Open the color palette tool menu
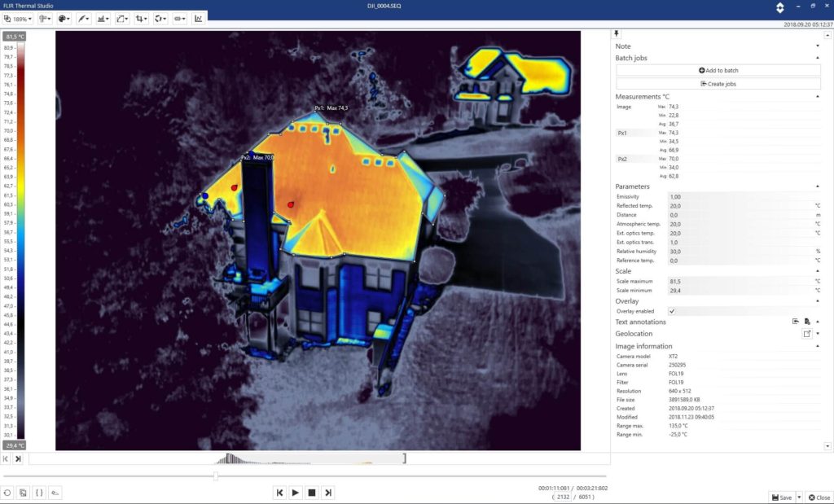834x504 pixels. [x=64, y=18]
